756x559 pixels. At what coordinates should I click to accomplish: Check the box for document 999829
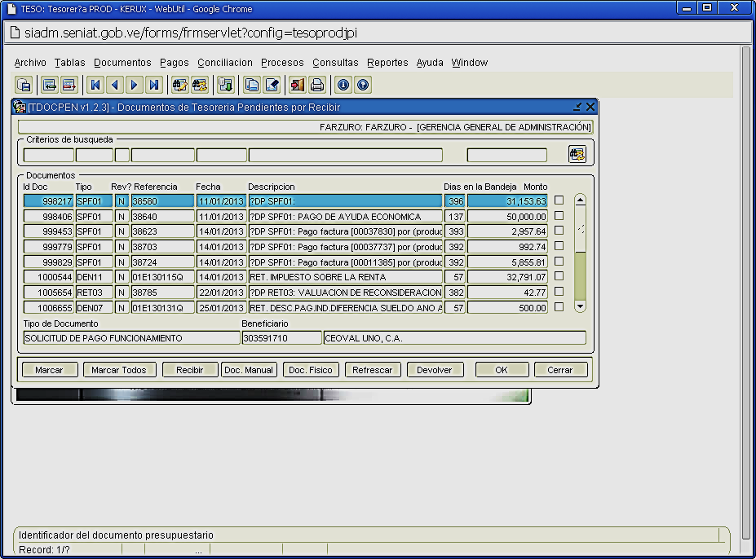point(559,262)
